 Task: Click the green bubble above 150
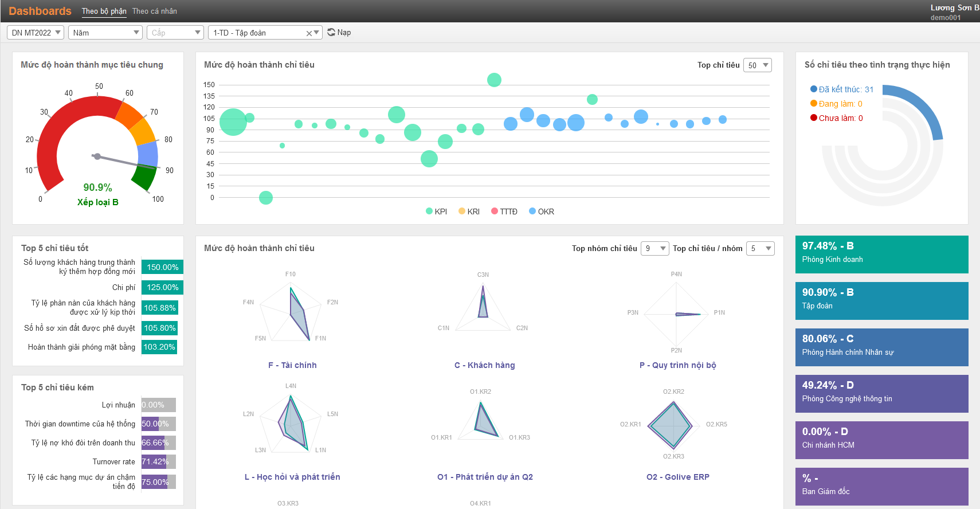[494, 80]
